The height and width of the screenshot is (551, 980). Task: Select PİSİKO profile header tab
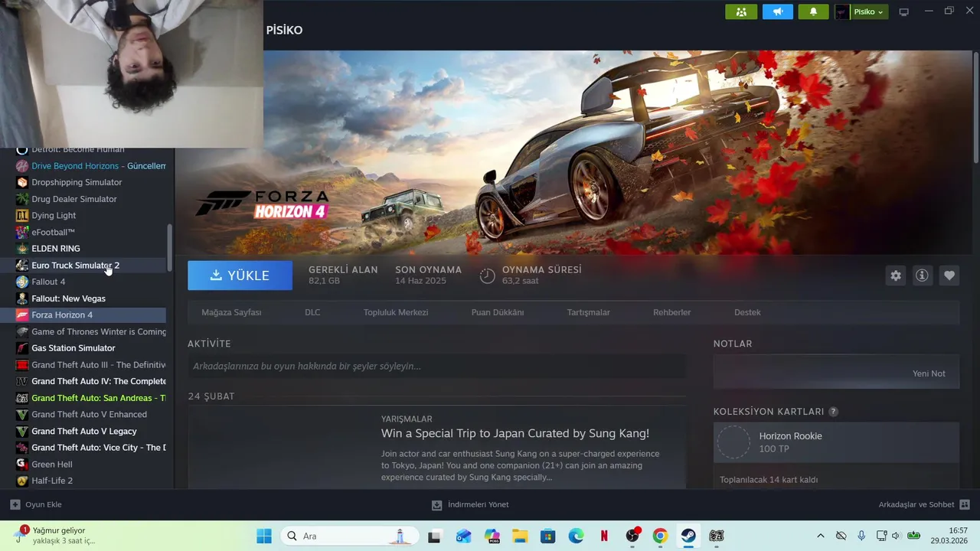point(284,30)
